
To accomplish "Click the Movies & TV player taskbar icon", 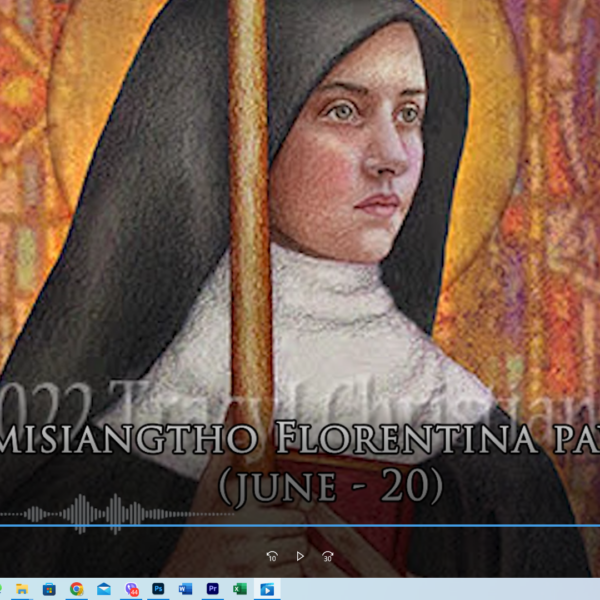I will coord(267,589).
